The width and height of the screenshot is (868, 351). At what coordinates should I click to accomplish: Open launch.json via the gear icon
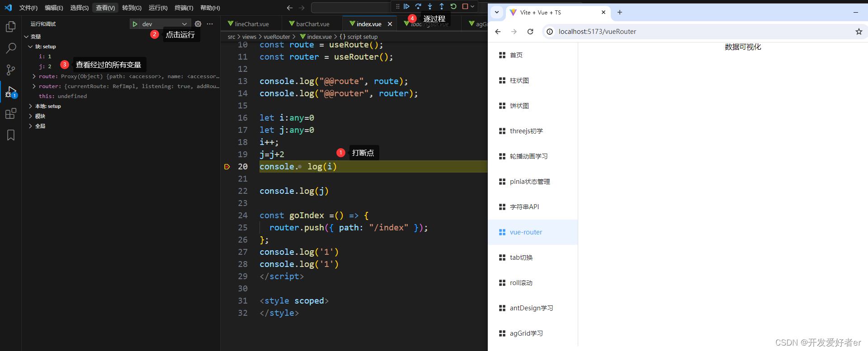[198, 24]
